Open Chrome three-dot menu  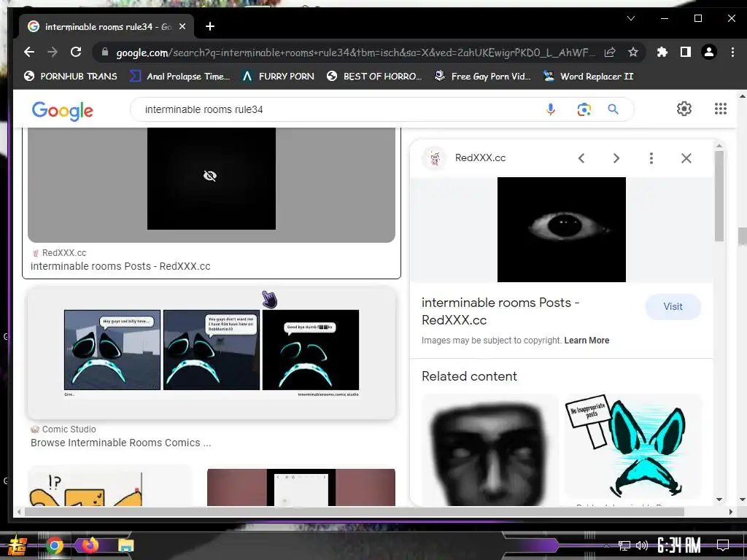click(x=732, y=52)
